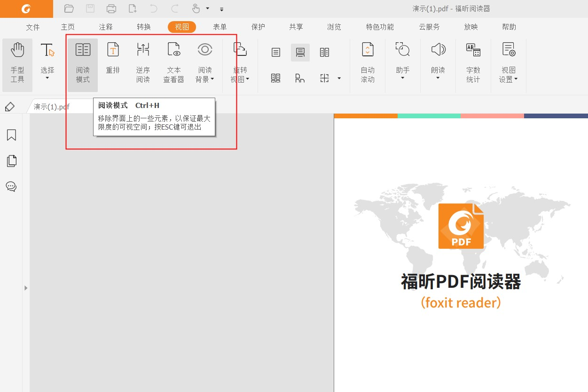Viewport: 588px width, 392px height.
Task: Open the File (文件) menu
Action: [x=33, y=27]
